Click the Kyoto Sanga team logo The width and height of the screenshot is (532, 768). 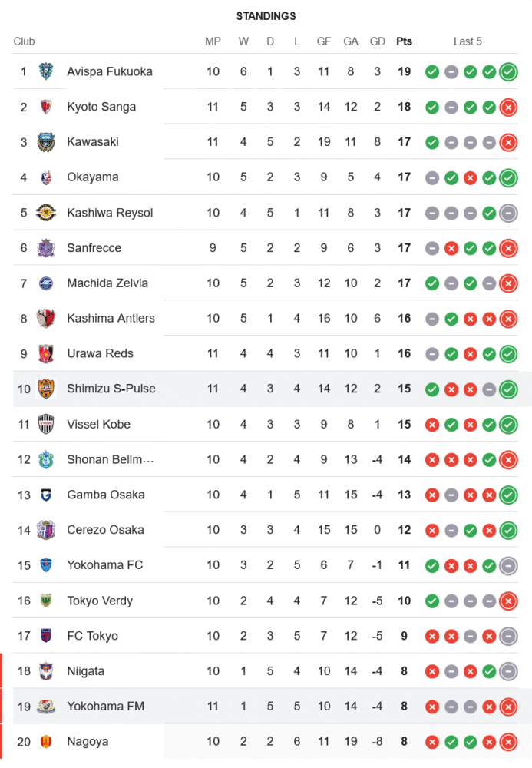click(x=46, y=108)
